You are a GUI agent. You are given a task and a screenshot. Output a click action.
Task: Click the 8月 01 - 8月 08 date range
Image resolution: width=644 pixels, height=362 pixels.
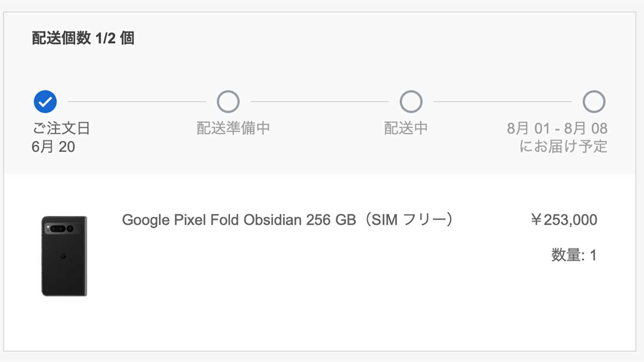(557, 128)
